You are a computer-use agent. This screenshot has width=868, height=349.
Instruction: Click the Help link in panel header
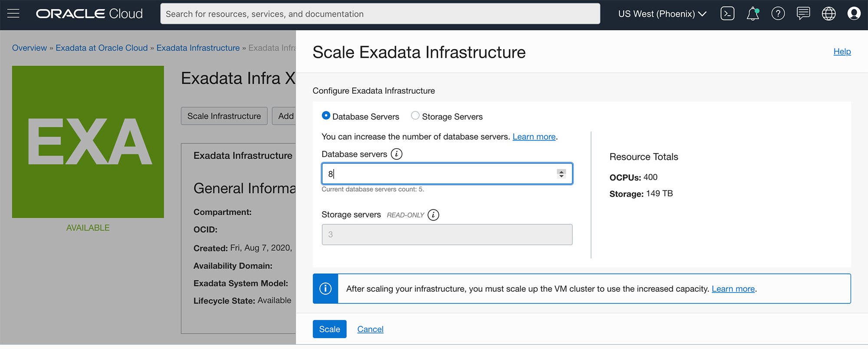tap(842, 51)
